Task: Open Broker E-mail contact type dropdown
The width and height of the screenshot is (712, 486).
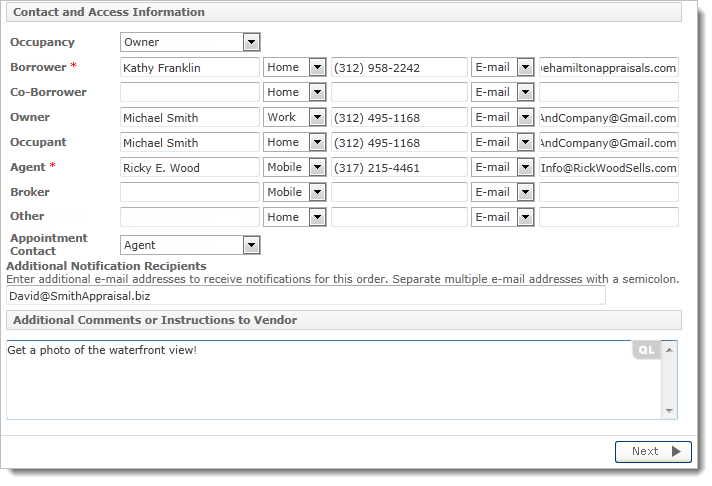Action: coord(525,192)
